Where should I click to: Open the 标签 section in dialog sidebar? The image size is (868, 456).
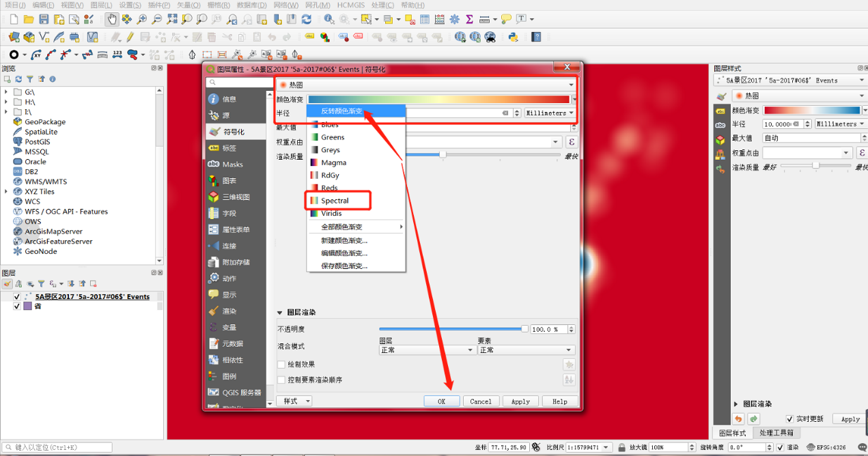click(229, 148)
